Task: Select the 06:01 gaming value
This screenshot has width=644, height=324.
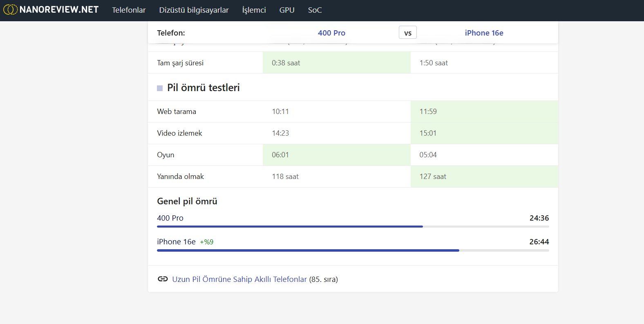Action: (x=280, y=155)
